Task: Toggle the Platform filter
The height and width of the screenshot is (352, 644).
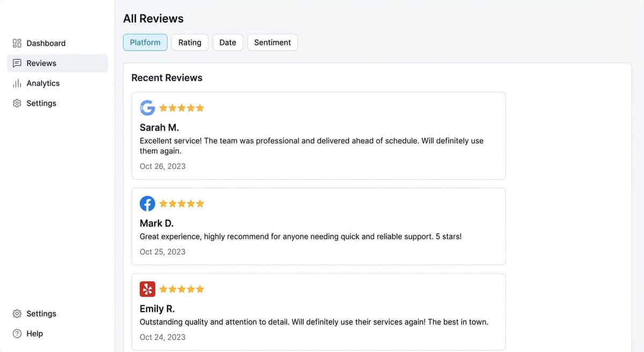Action: click(x=145, y=42)
